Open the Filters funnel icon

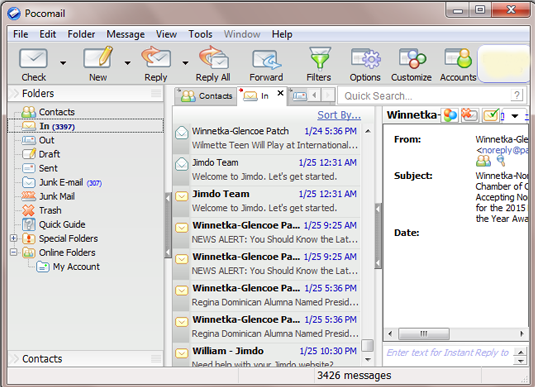pos(319,58)
